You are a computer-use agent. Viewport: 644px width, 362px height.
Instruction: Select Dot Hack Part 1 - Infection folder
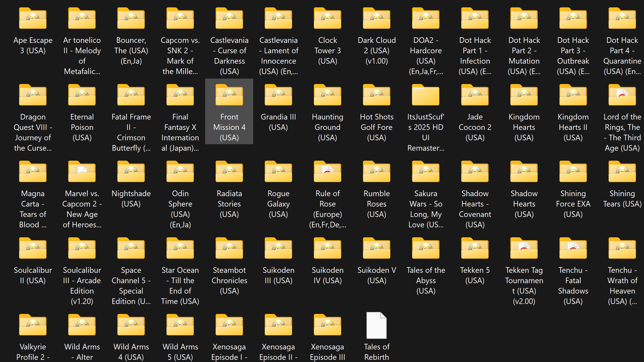475,18
